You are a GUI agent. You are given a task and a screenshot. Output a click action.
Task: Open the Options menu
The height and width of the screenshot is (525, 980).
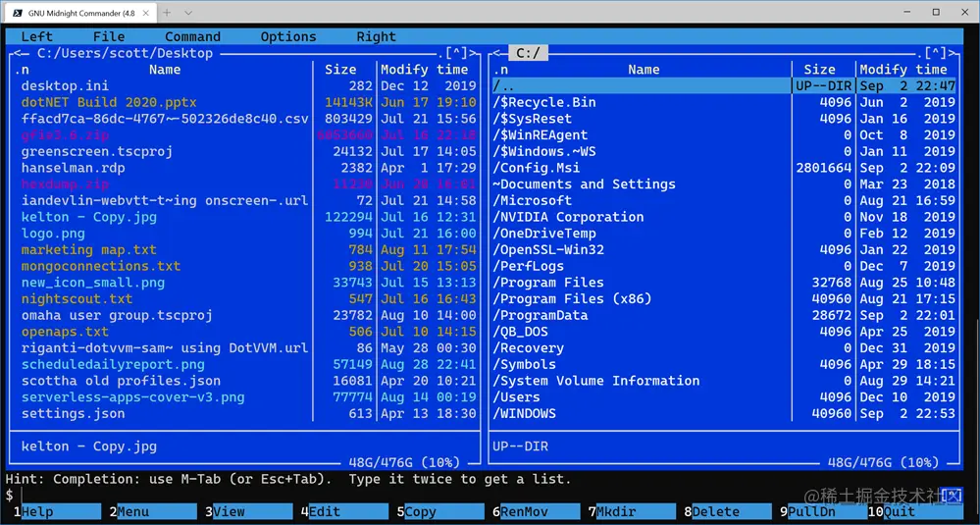(x=288, y=37)
